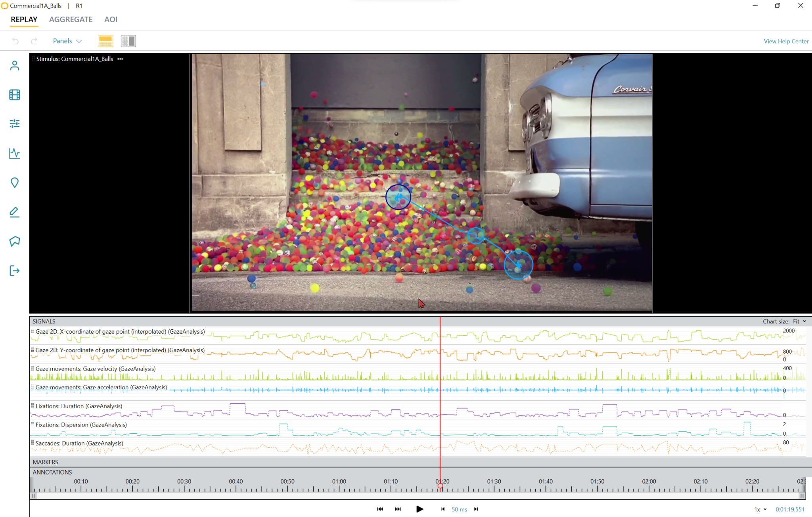Step forward one 50 ms frame
Image resolution: width=812 pixels, height=517 pixels.
[x=476, y=509]
